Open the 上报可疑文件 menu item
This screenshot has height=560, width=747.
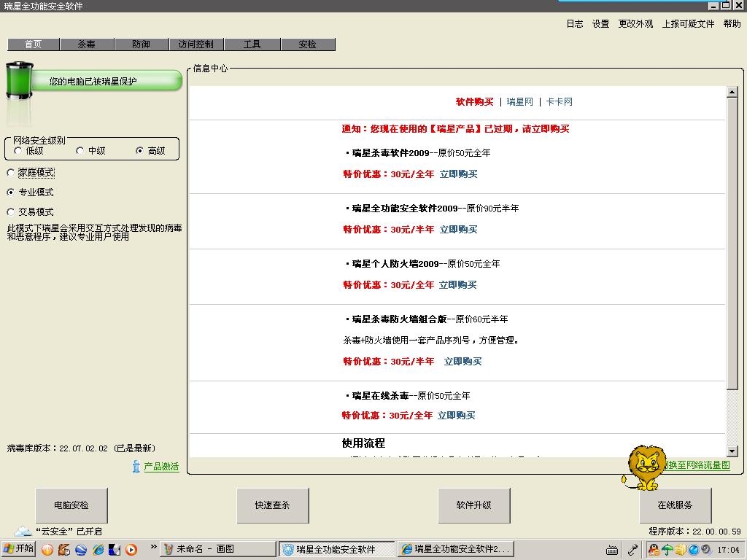click(x=688, y=24)
